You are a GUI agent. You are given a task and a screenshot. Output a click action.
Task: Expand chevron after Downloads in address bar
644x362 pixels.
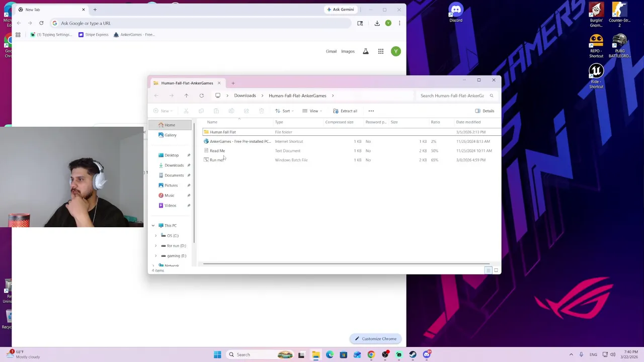[x=263, y=96]
